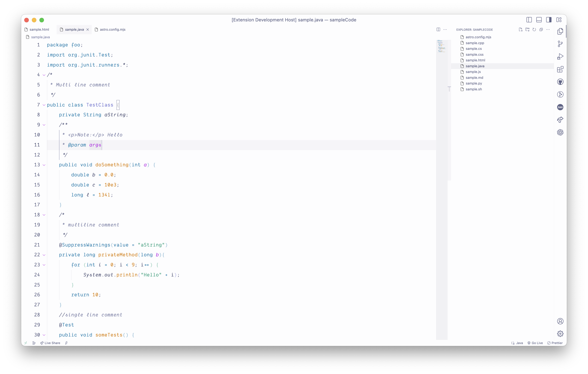This screenshot has width=588, height=374.
Task: Click the Refresh Explorer icon
Action: (x=534, y=30)
